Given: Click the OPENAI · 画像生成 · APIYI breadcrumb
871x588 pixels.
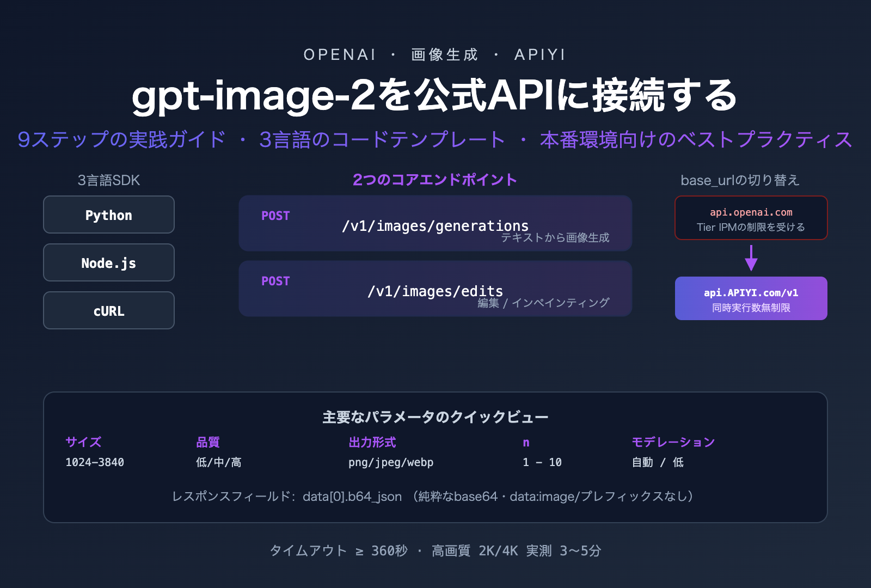Looking at the screenshot, I should point(435,54).
